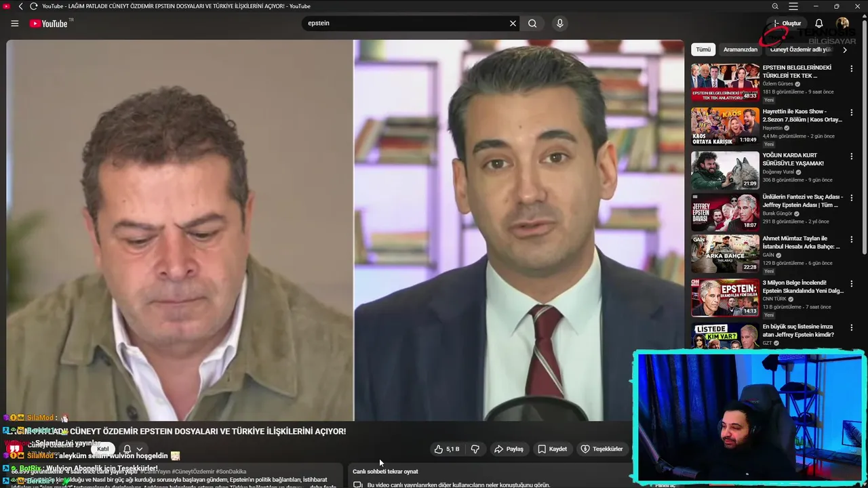Open thumbnail 'EPSTEIN BELGELERİNDEKİ TÜRKLERİ' video

(725, 82)
